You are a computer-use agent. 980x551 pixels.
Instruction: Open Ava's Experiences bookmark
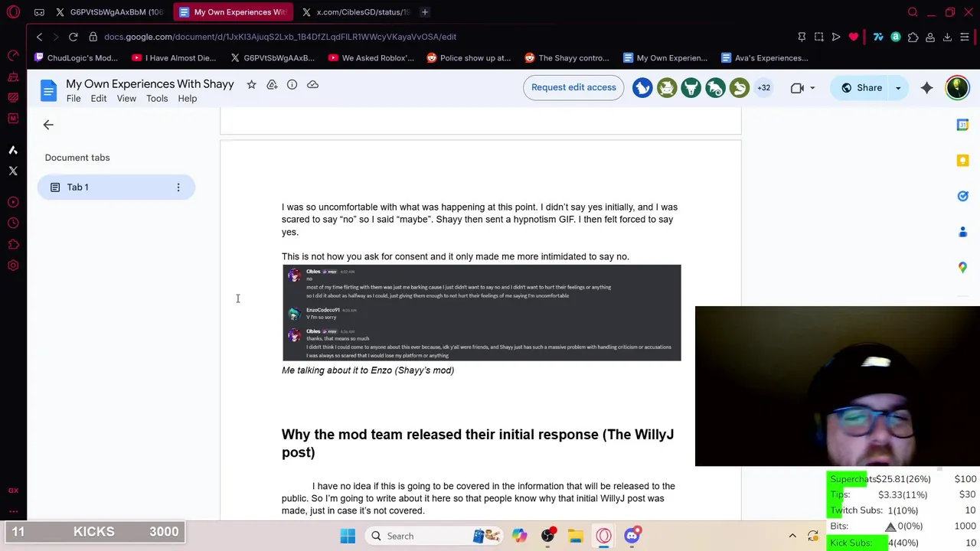tap(765, 58)
